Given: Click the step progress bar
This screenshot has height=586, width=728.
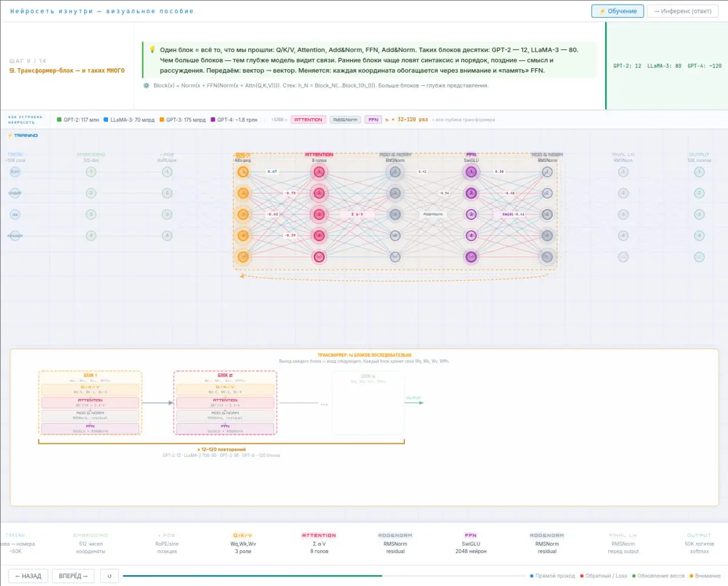Looking at the screenshot, I should [x=324, y=576].
